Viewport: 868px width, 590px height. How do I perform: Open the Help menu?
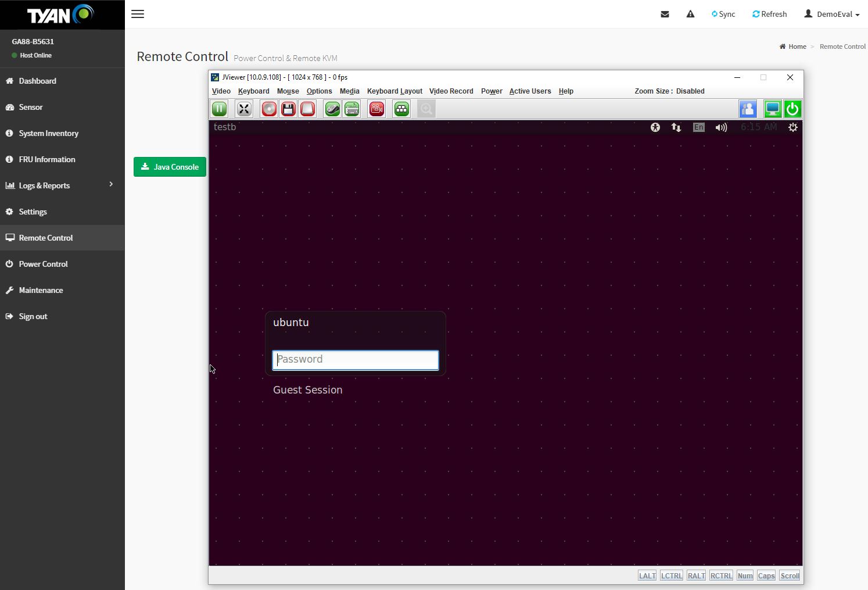pos(566,91)
